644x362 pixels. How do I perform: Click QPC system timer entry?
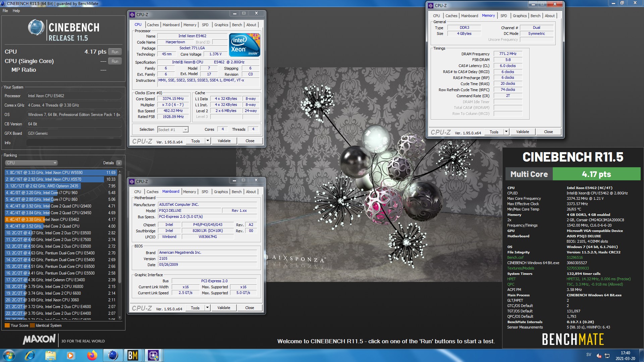click(511, 285)
